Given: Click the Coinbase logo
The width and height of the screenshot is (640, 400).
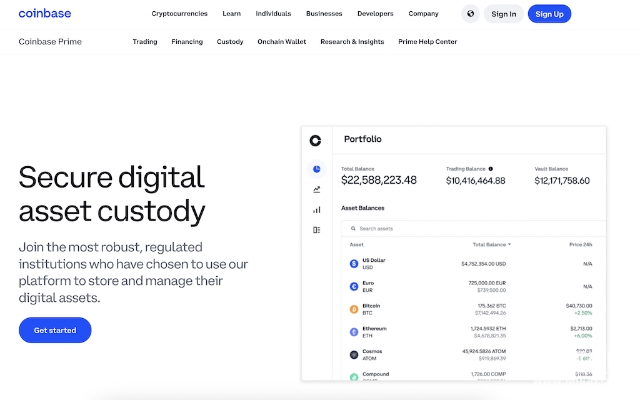Looking at the screenshot, I should (45, 13).
